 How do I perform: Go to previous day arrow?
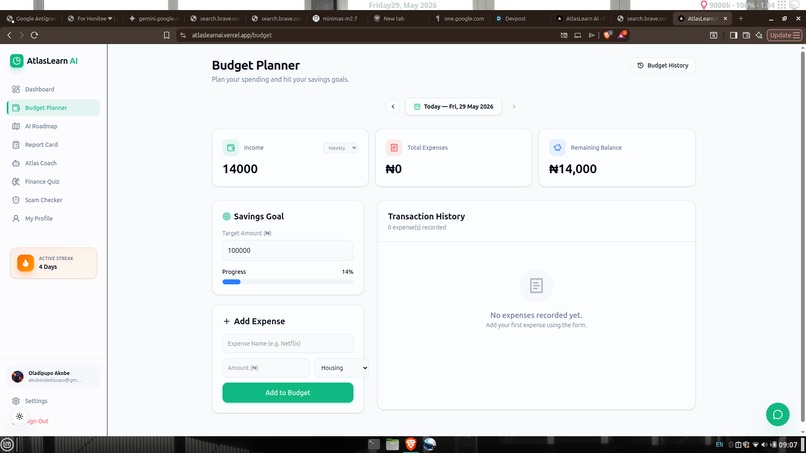[393, 106]
